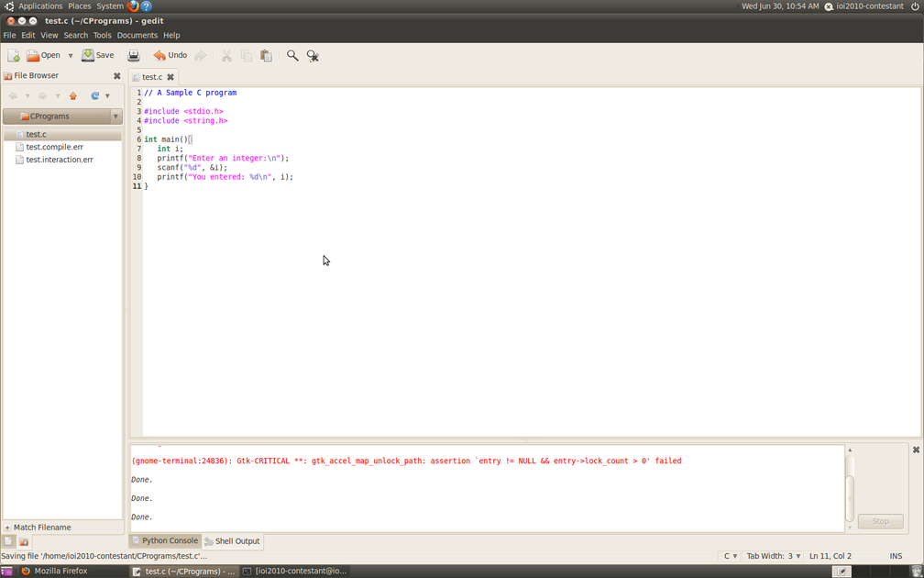Open the Help icon in top panel
The image size is (924, 578).
(x=147, y=6)
